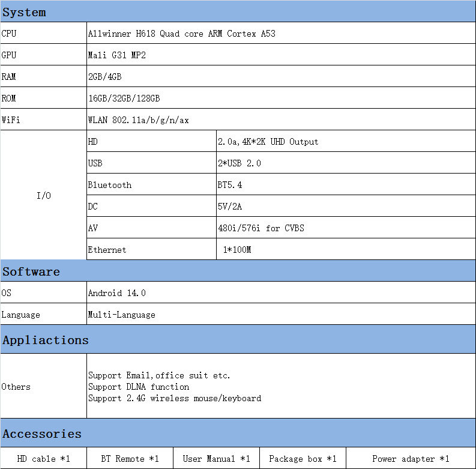
Task: Click the 'Software' section header
Action: (238, 271)
